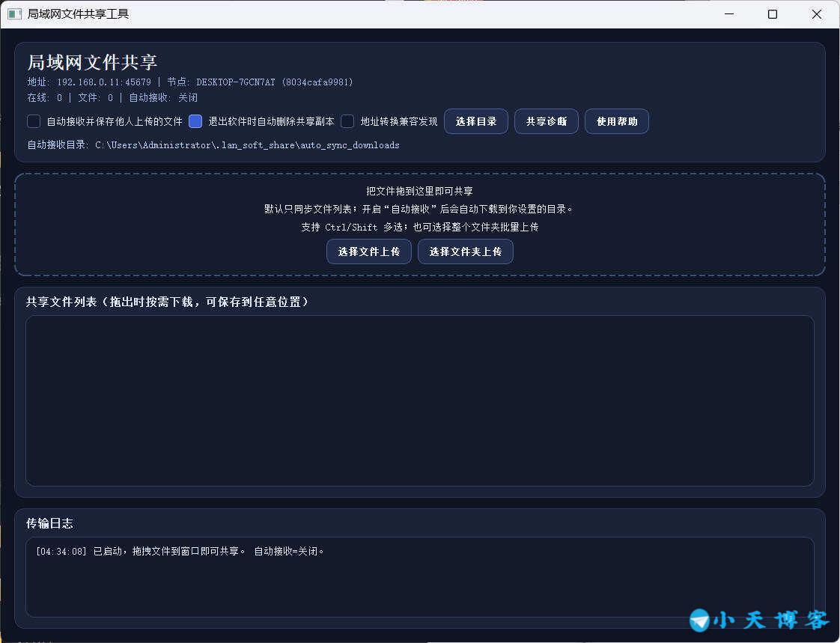Click the app icon in the title bar
The width and height of the screenshot is (840, 643).
(14, 14)
